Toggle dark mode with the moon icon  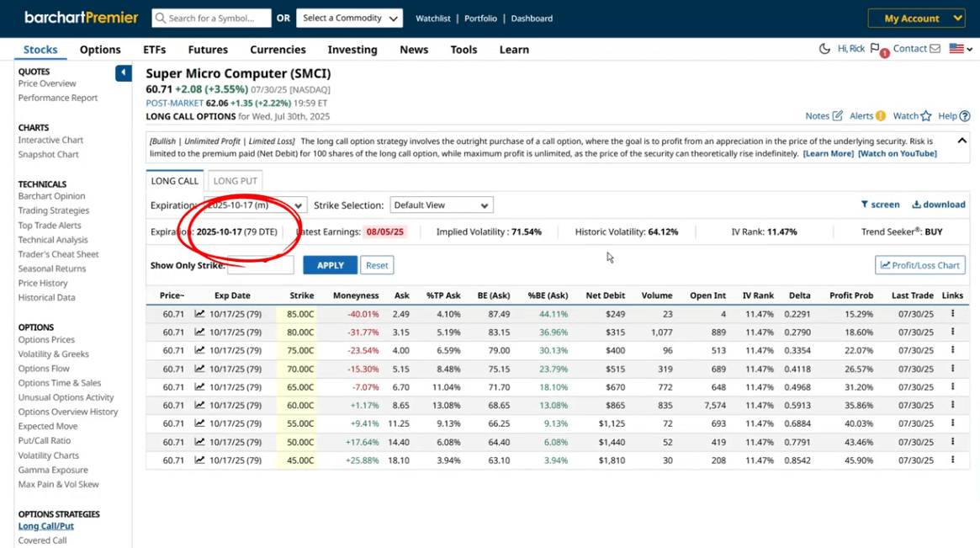tap(824, 49)
